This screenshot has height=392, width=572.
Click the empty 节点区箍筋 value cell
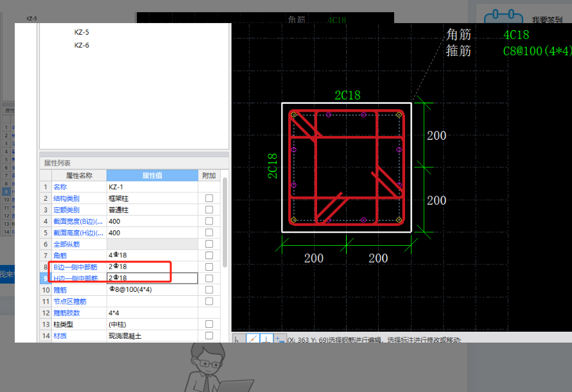(x=152, y=301)
